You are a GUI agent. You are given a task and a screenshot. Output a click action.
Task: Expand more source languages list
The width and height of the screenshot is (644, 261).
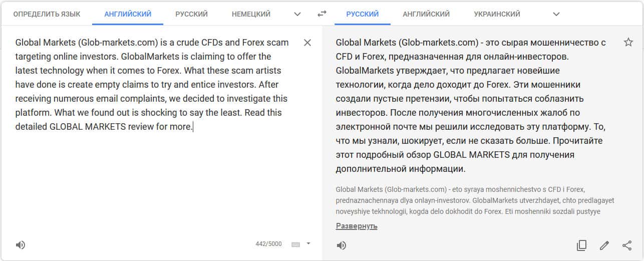pos(297,14)
